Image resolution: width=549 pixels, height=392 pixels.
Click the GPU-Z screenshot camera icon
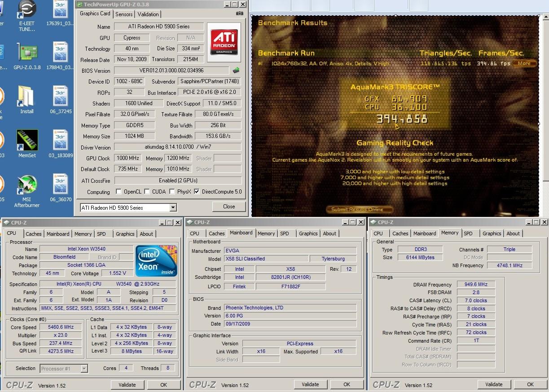(x=240, y=13)
